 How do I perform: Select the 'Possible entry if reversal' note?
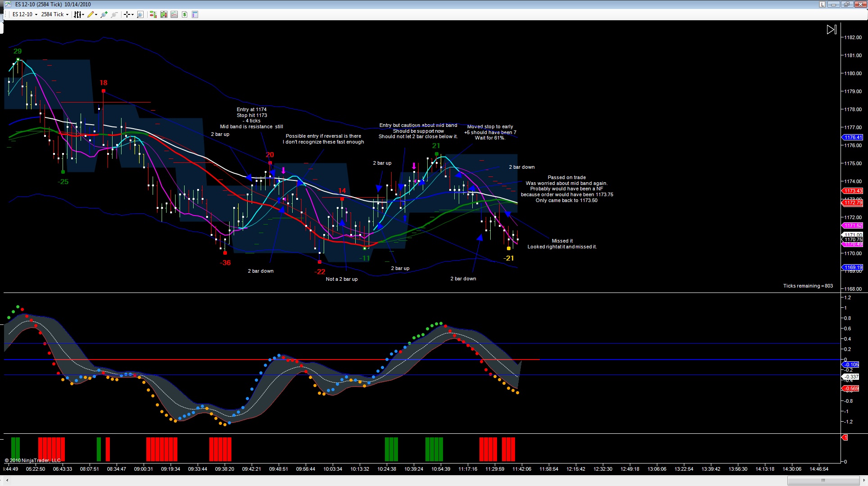(x=323, y=139)
